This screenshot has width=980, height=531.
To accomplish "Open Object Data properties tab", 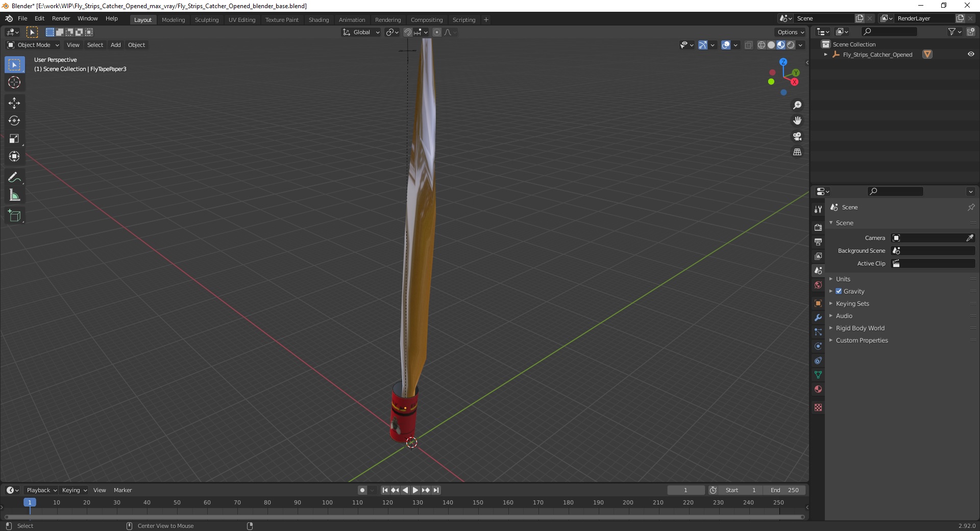I will pos(818,375).
